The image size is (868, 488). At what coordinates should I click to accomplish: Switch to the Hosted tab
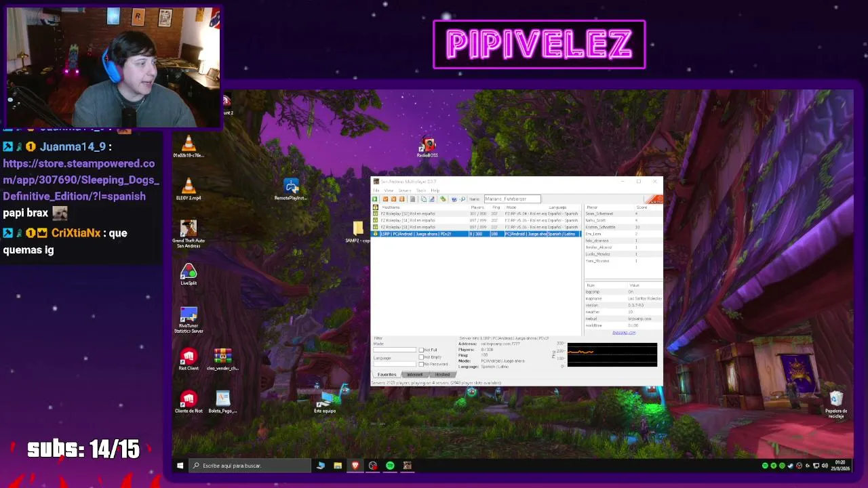click(x=442, y=375)
